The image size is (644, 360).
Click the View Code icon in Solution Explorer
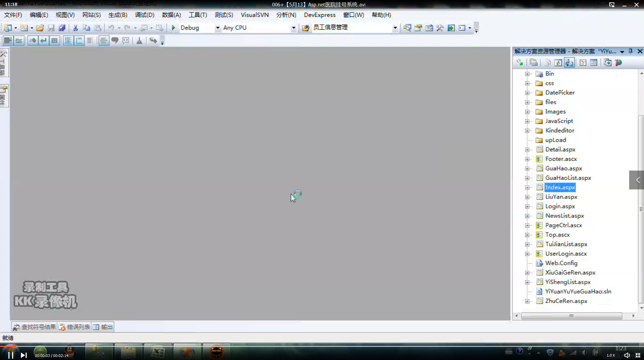tap(583, 63)
